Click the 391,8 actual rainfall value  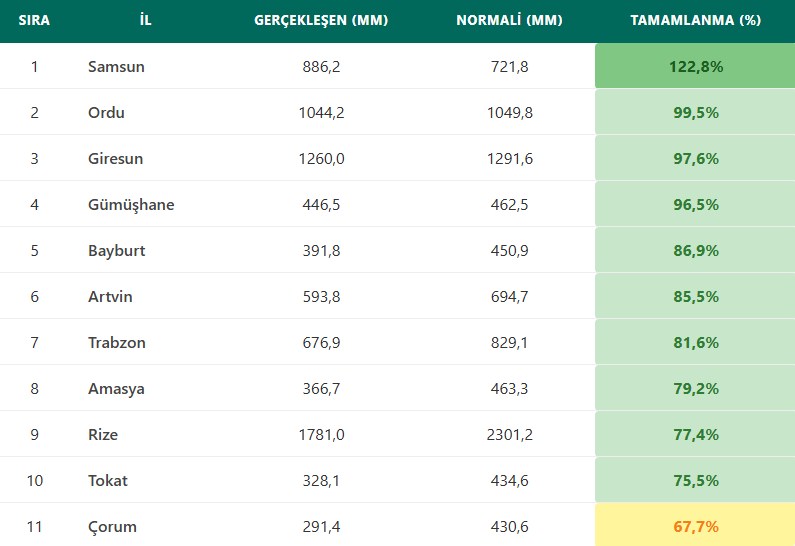[x=321, y=251]
